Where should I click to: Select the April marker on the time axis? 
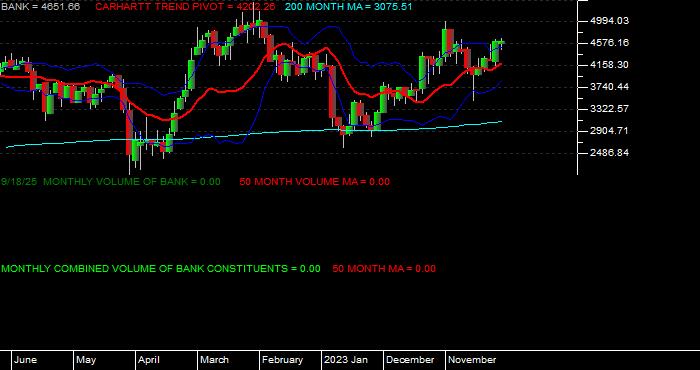tap(149, 360)
